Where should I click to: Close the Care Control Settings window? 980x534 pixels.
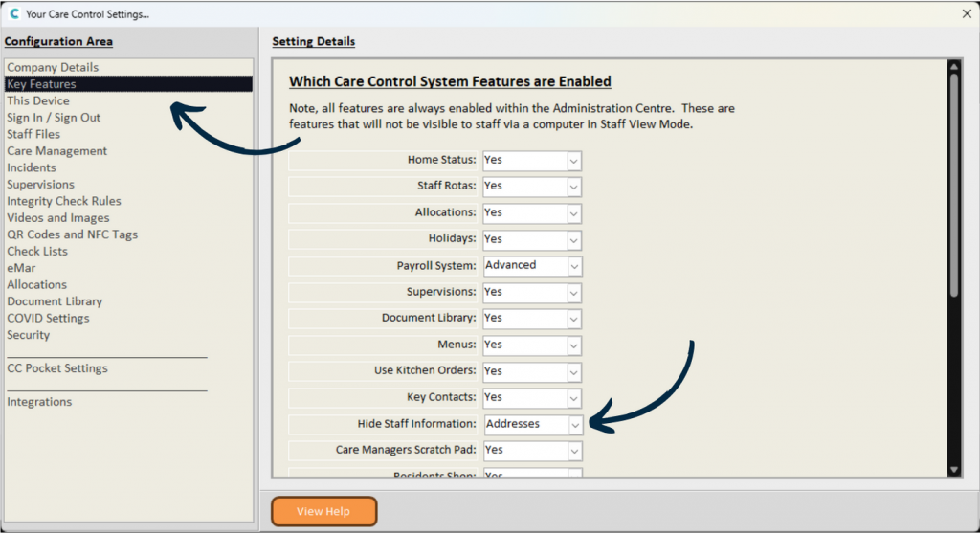(x=966, y=13)
